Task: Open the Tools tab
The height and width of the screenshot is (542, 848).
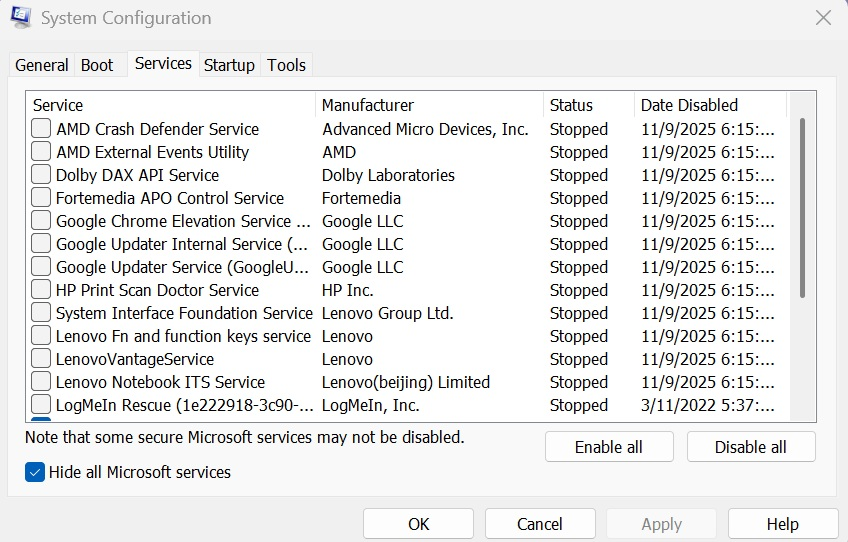Action: pos(287,65)
